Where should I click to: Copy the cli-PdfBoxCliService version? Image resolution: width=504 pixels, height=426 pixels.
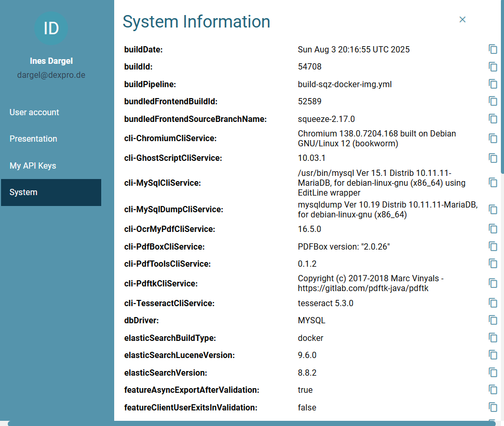[493, 246]
